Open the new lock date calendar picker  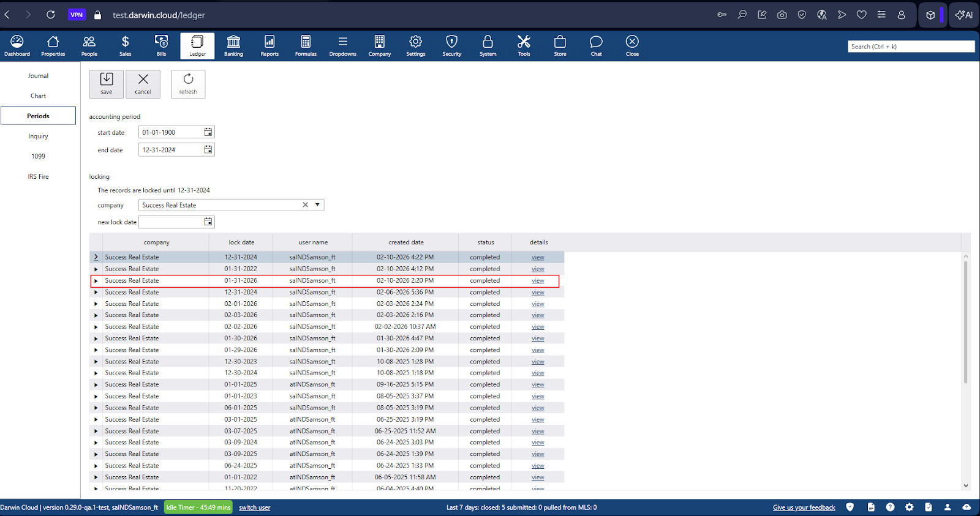click(x=208, y=222)
